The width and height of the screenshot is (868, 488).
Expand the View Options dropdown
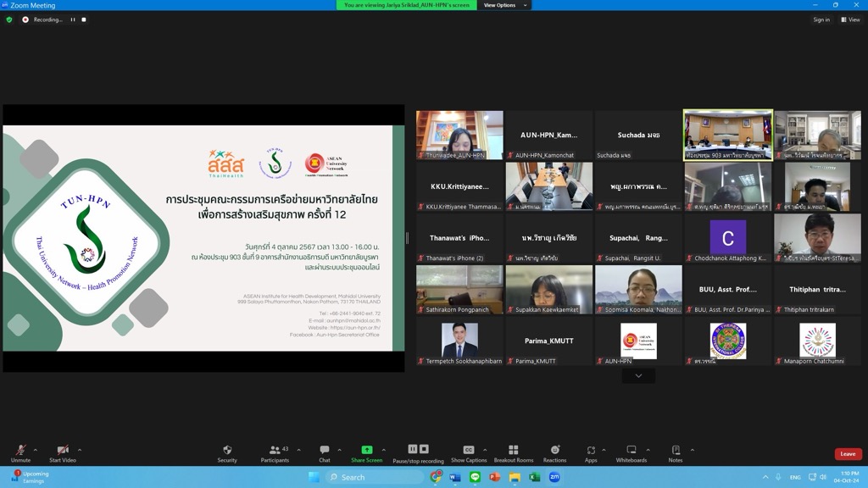click(504, 5)
